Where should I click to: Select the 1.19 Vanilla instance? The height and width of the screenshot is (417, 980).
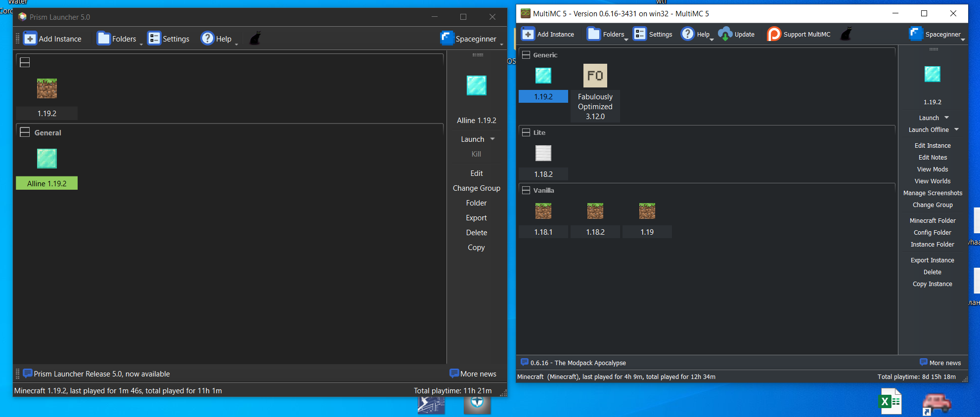(647, 211)
